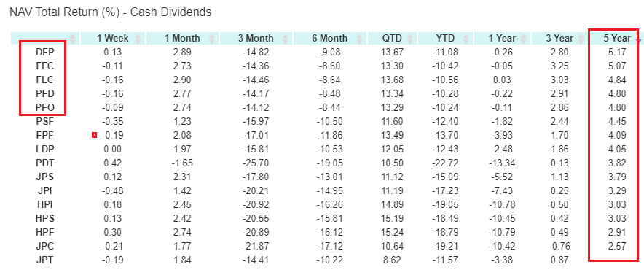Click sort arrows beside 1 Month header
This screenshot has width=644, height=278.
(212, 39)
